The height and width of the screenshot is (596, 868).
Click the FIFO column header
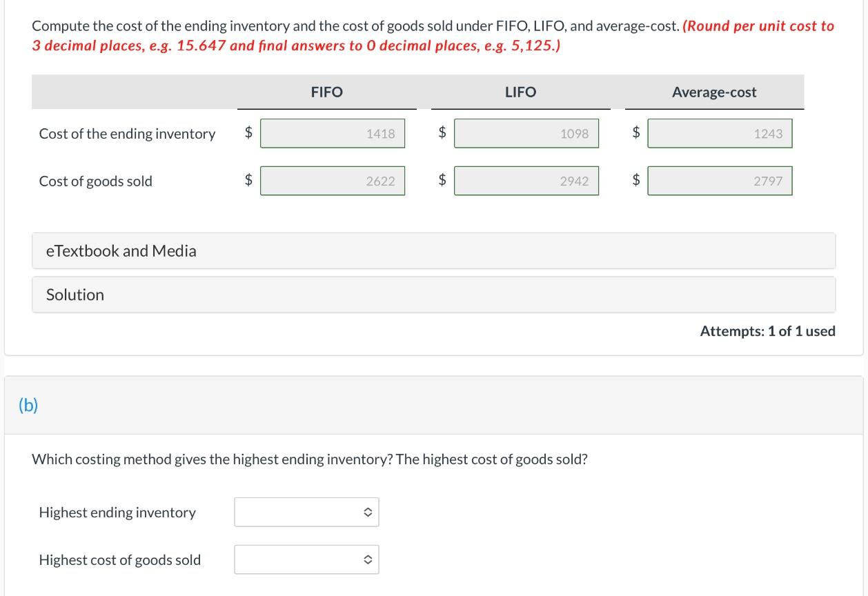click(327, 92)
